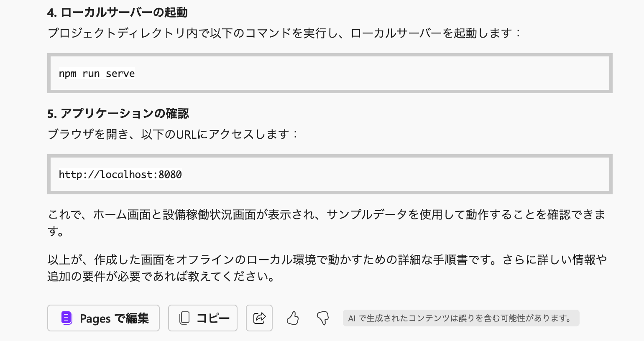644x341 pixels.
Task: Click the 8080 port number in URL block
Action: (x=170, y=174)
